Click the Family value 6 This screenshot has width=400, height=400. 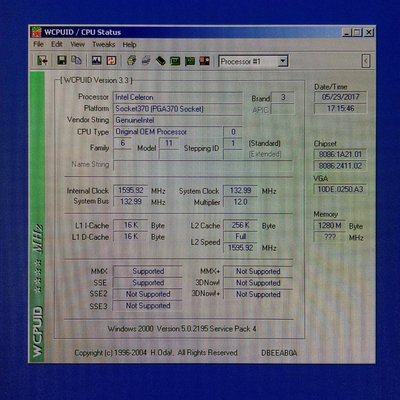click(x=123, y=143)
